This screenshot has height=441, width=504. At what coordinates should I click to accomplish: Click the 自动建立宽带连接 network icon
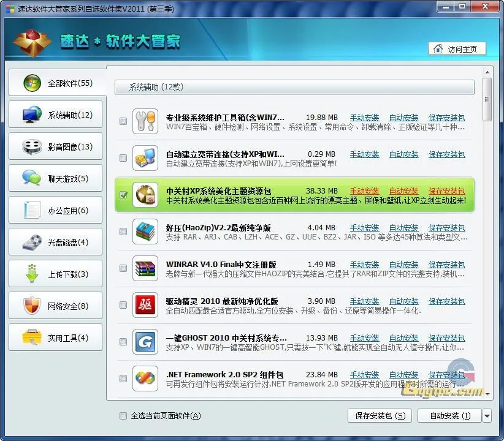pos(145,158)
